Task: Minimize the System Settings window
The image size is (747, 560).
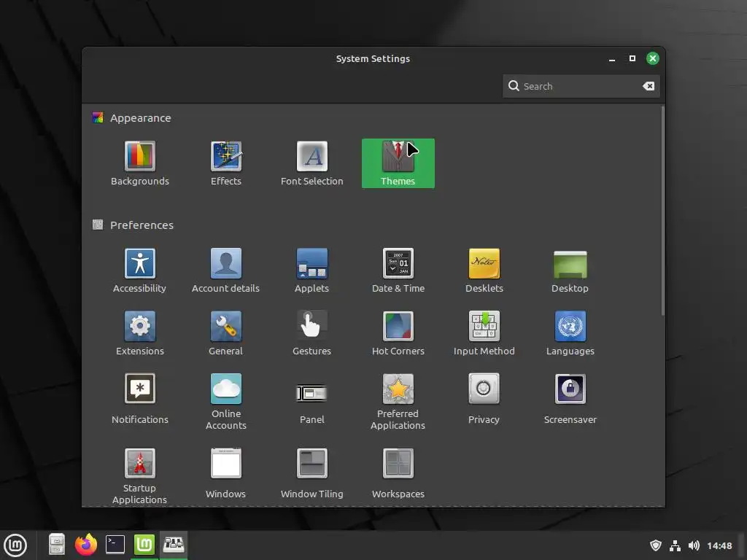Action: tap(612, 58)
